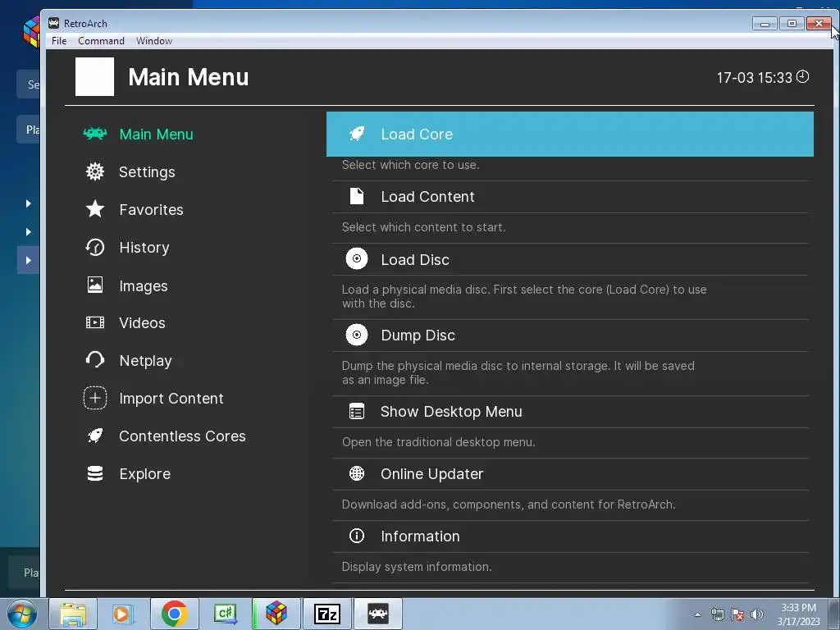The image size is (840, 630).
Task: Click the History clock icon
Action: pyautogui.click(x=95, y=247)
